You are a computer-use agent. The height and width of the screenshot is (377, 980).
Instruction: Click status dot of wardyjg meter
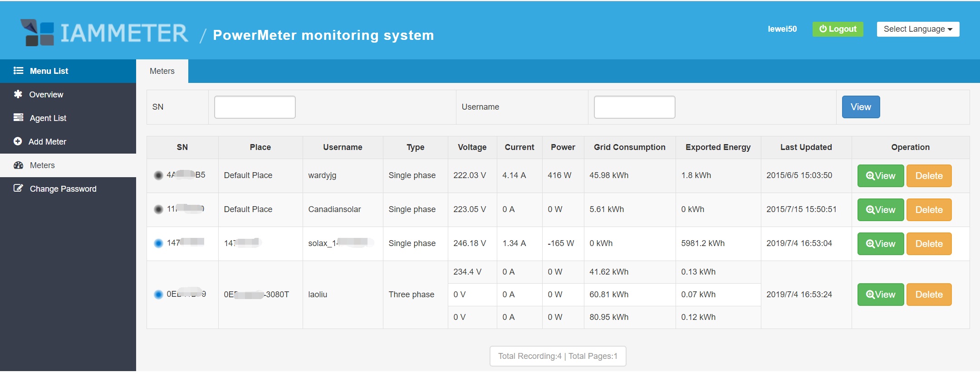[158, 175]
